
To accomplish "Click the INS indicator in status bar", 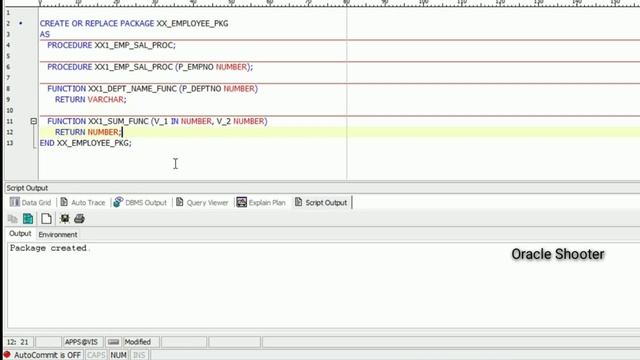I will [x=139, y=355].
